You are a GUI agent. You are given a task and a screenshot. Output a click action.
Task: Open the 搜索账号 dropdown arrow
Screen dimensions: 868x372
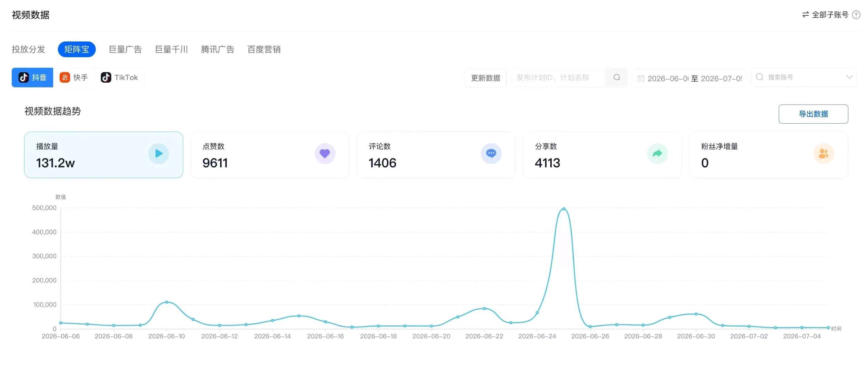point(849,77)
